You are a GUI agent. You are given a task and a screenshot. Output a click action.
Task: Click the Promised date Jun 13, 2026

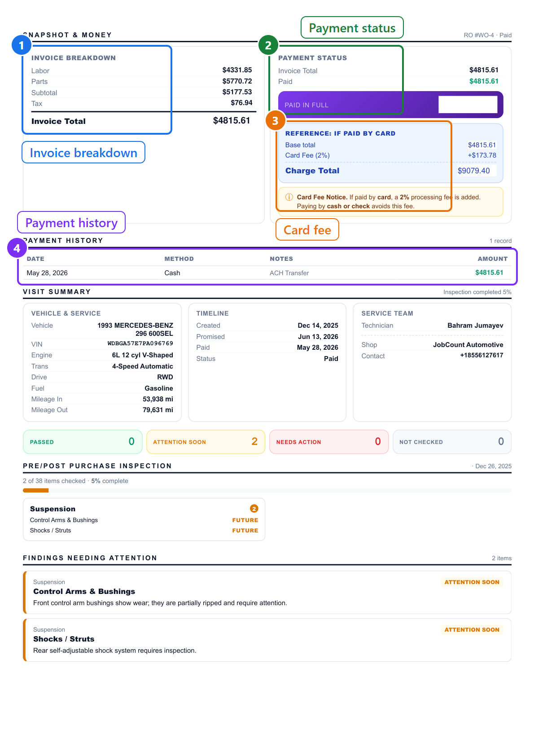[x=318, y=337]
